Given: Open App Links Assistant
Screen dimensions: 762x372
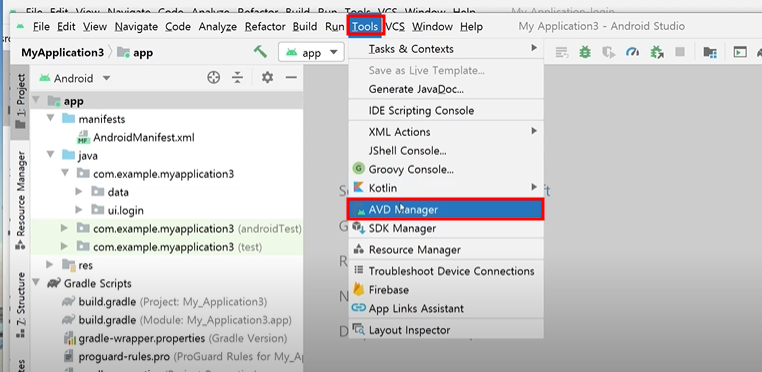Looking at the screenshot, I should [x=446, y=308].
